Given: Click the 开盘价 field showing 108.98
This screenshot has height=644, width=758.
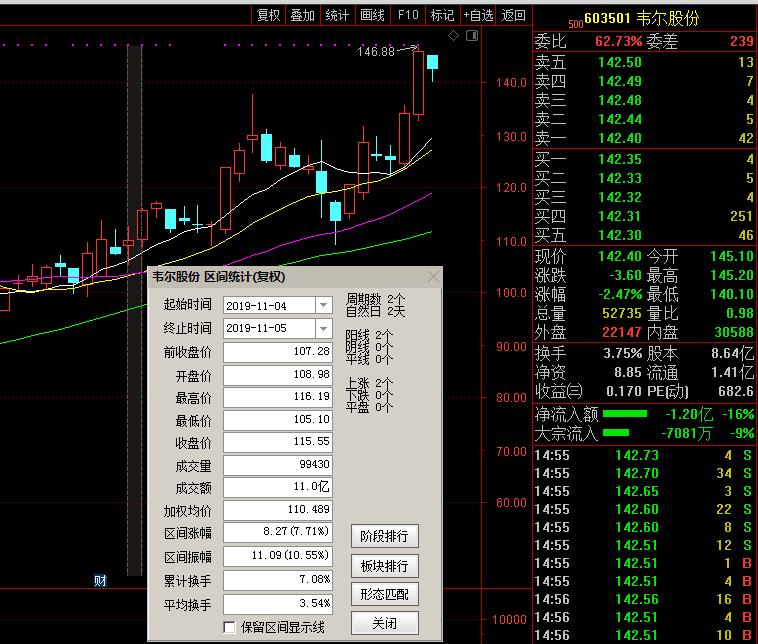Looking at the screenshot, I should 277,375.
